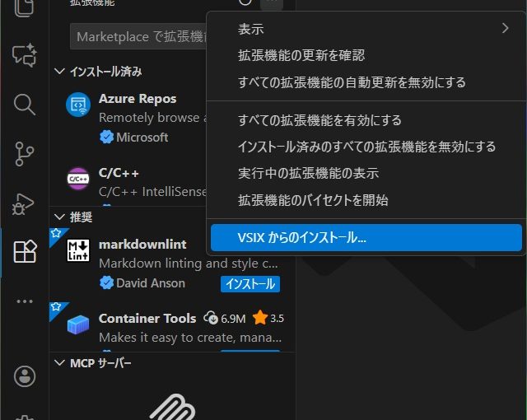Open the Search view icon
527x420 pixels.
tap(24, 105)
